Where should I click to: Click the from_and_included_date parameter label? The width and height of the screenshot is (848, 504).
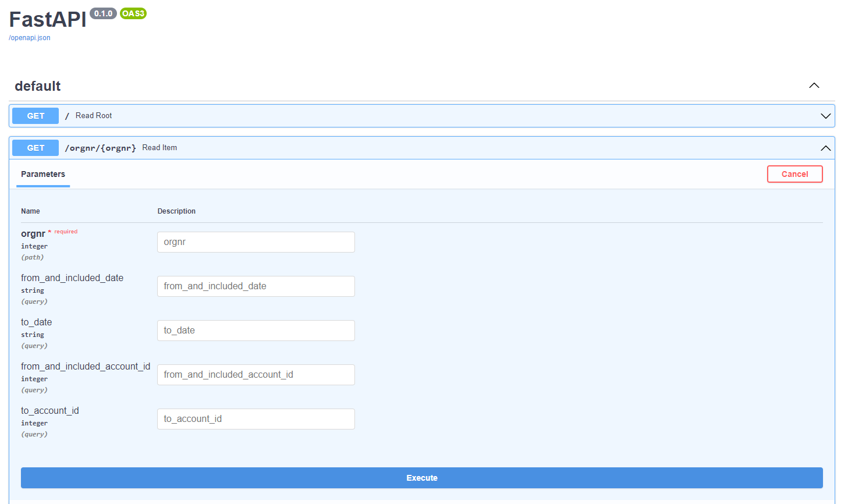[x=72, y=278]
